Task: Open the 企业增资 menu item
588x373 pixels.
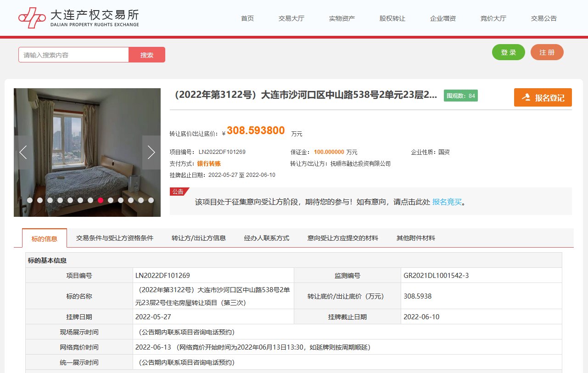Action: pos(443,18)
